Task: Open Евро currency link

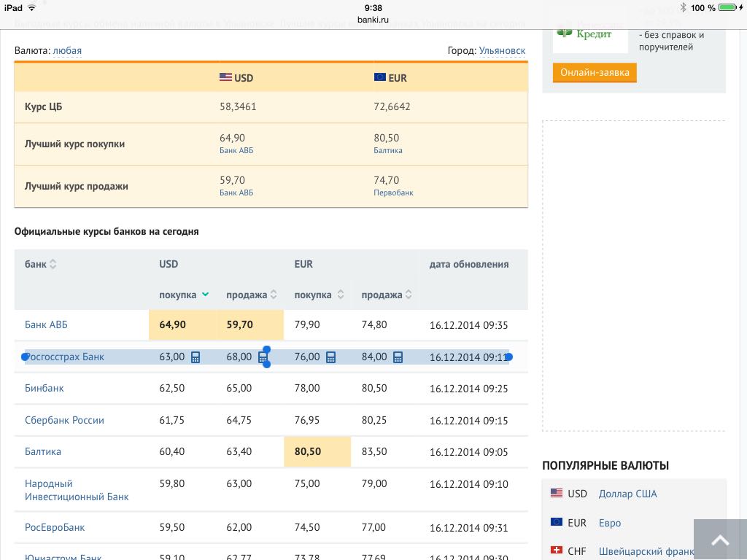Action: click(x=610, y=523)
